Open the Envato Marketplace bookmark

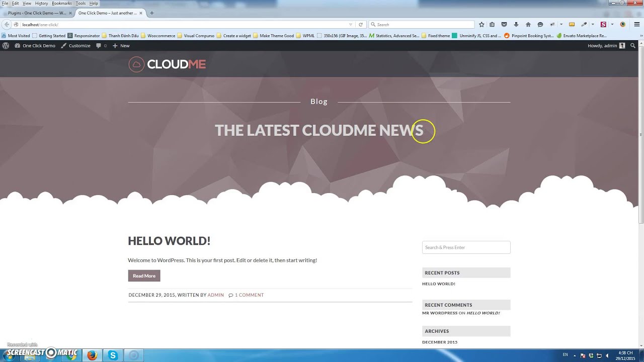pos(581,36)
